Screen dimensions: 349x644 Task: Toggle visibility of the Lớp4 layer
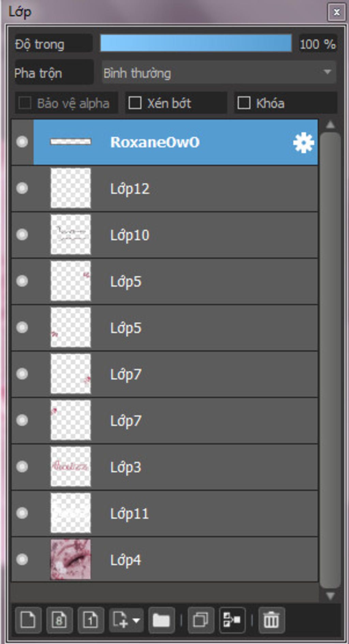[22, 559]
